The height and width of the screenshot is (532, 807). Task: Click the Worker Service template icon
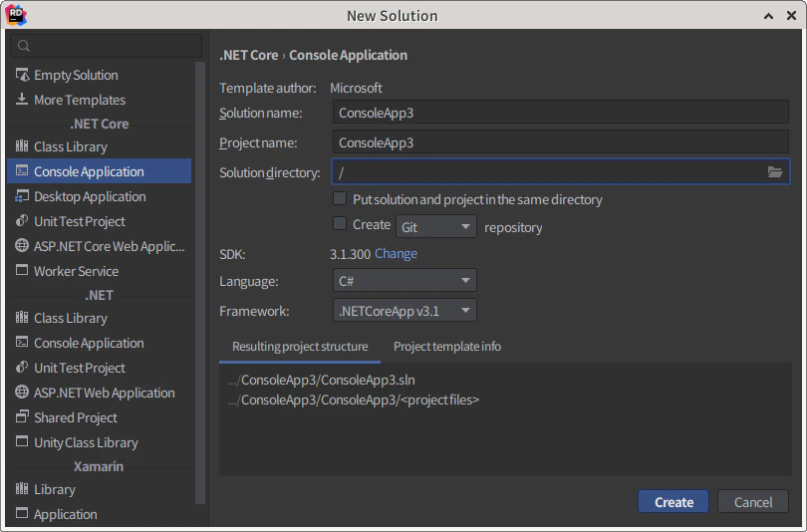pos(22,270)
